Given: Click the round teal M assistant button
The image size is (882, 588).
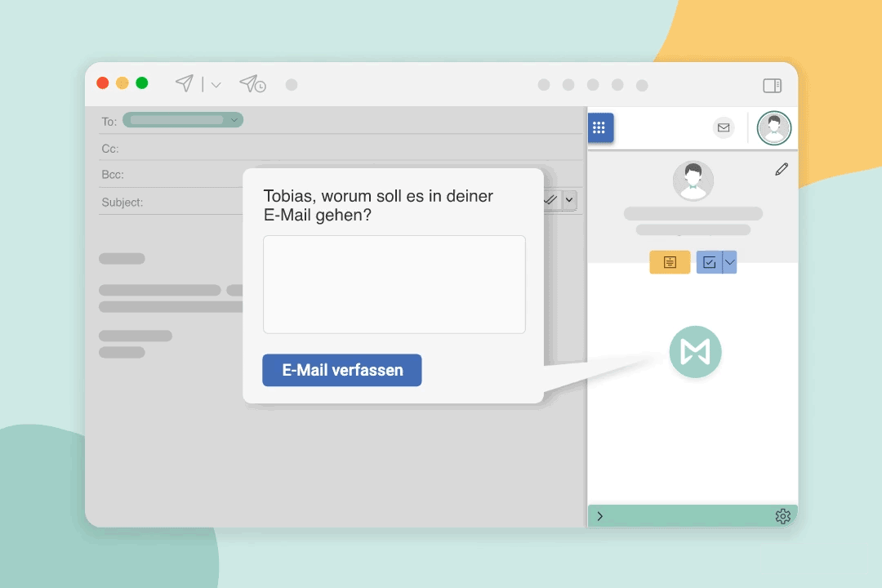Looking at the screenshot, I should pyautogui.click(x=695, y=352).
